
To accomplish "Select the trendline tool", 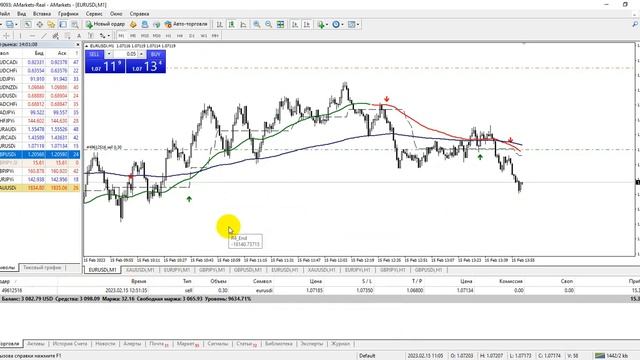I will pos(44,36).
